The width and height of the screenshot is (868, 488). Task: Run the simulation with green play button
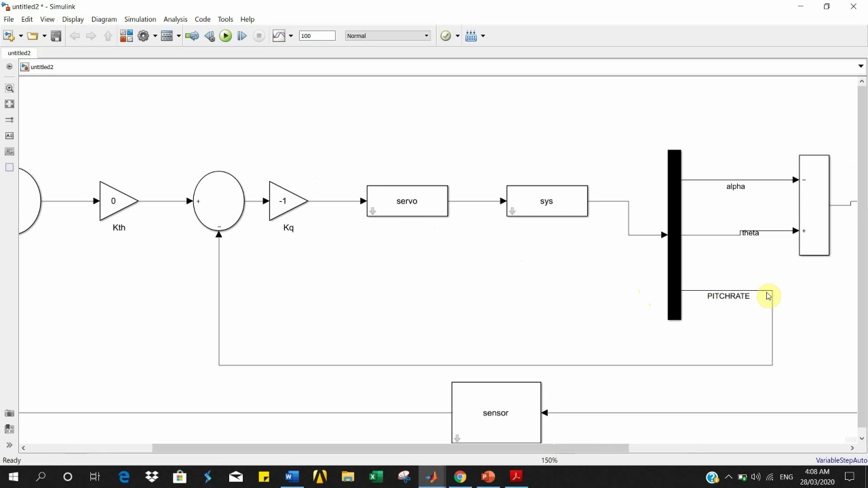coord(226,36)
